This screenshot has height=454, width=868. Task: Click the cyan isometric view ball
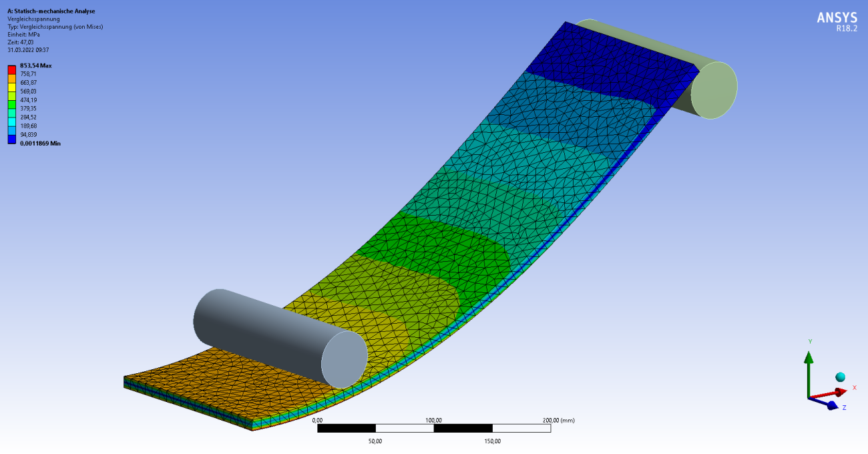point(840,378)
